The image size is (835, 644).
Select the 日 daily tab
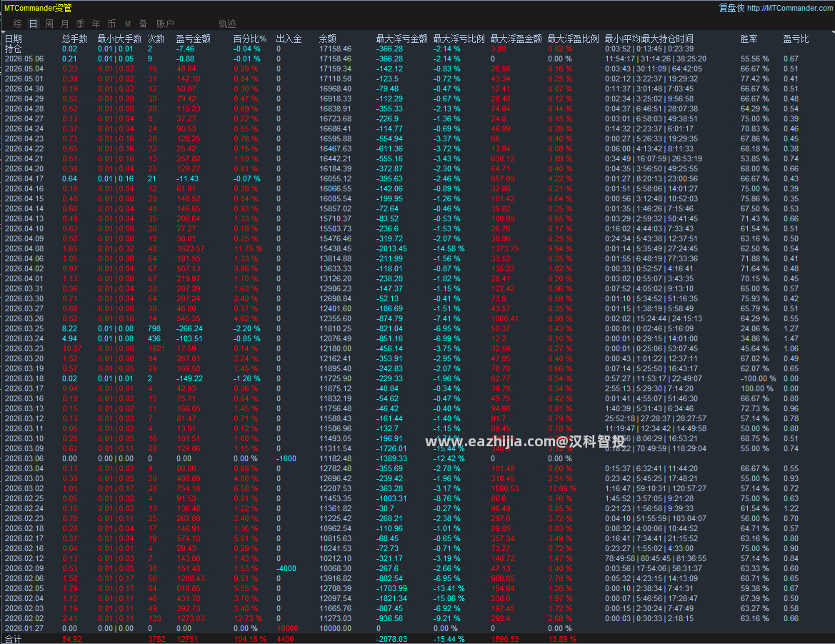[x=33, y=24]
